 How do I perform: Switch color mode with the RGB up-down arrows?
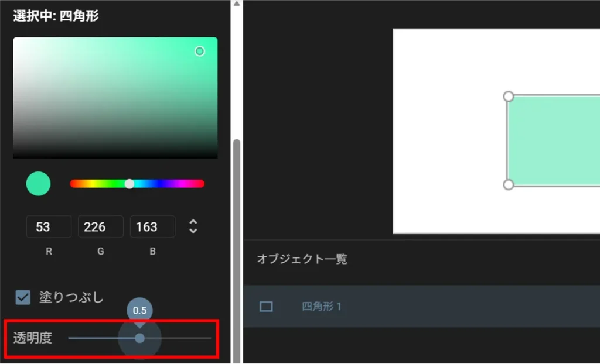[x=193, y=226]
